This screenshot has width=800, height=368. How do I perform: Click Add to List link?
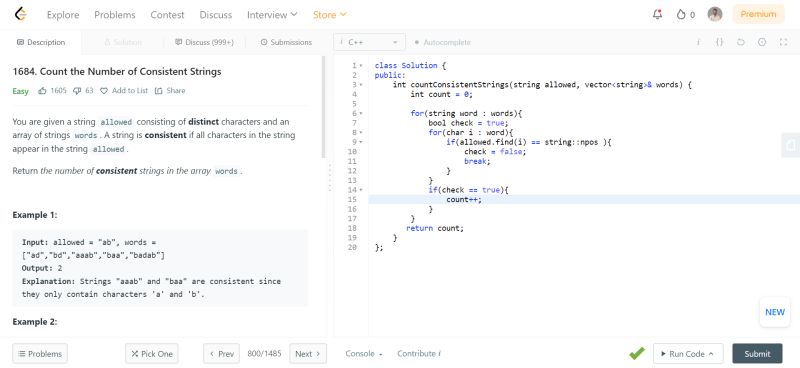(x=130, y=91)
